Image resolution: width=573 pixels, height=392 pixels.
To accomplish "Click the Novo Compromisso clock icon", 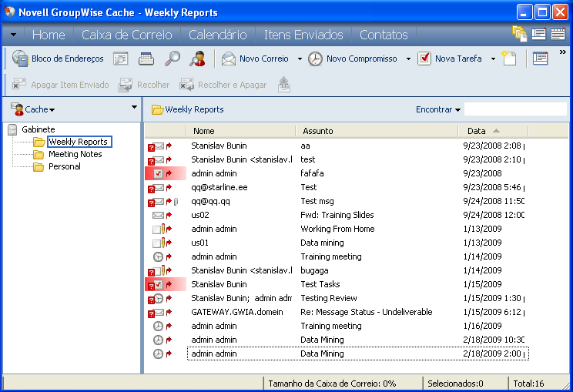I will point(315,59).
